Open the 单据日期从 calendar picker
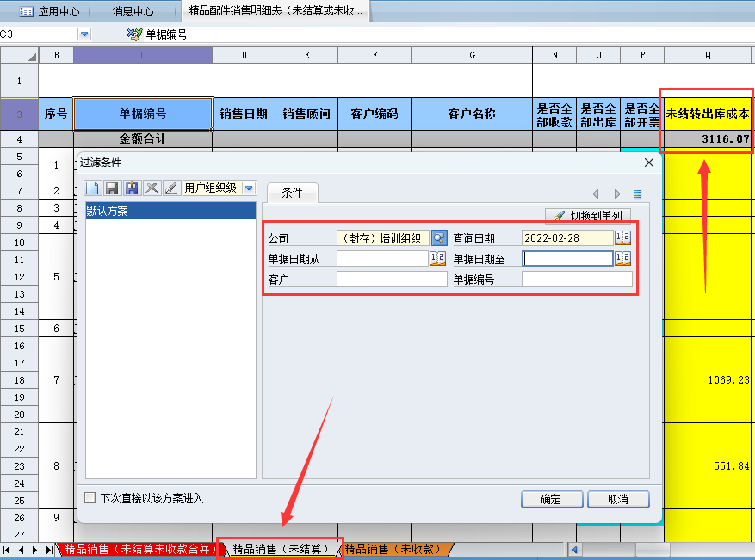Screen dimensions: 755x560 438,259
